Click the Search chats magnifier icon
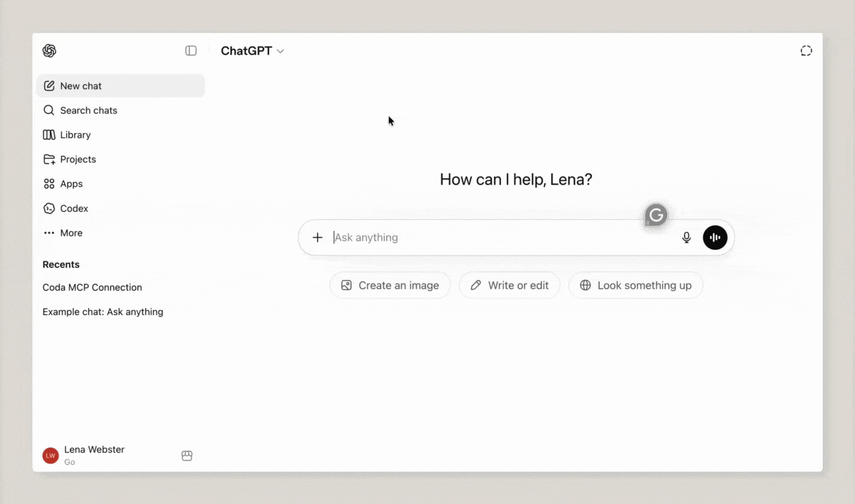The width and height of the screenshot is (855, 504). (49, 110)
